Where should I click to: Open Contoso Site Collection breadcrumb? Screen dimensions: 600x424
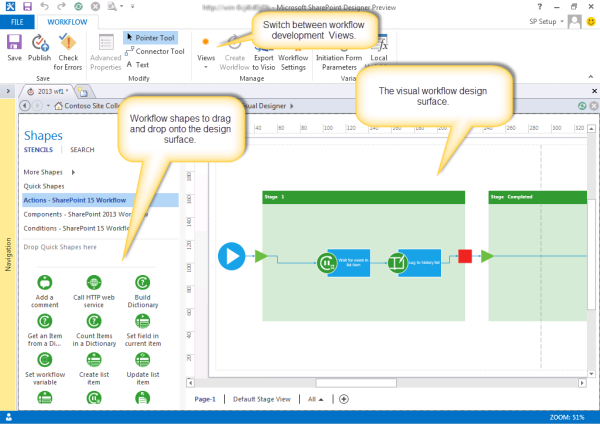(88, 106)
